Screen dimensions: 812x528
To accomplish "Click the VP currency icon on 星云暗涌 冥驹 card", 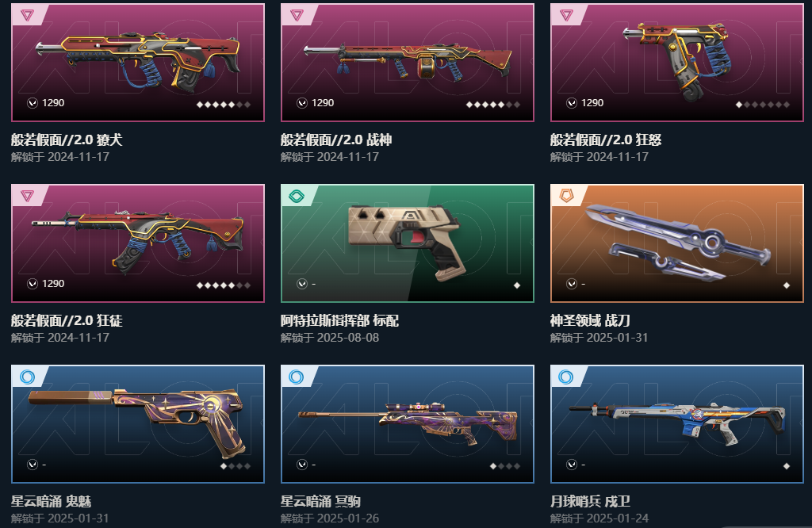I will (302, 465).
